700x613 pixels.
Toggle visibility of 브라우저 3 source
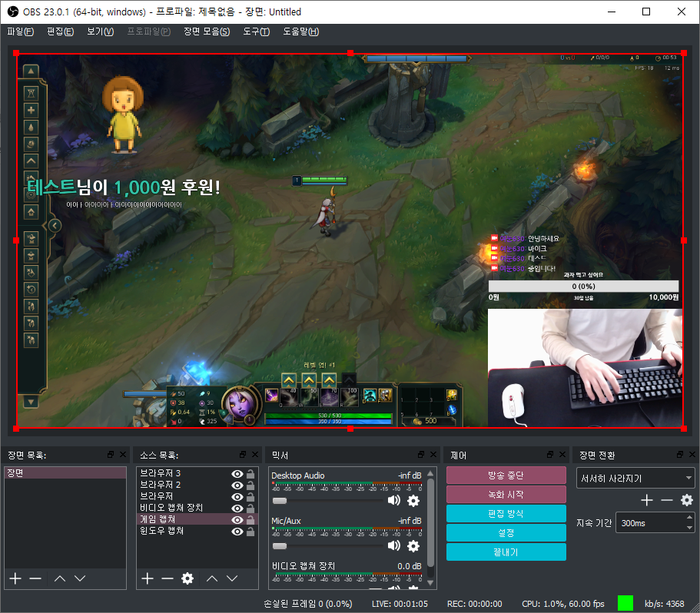tap(237, 474)
